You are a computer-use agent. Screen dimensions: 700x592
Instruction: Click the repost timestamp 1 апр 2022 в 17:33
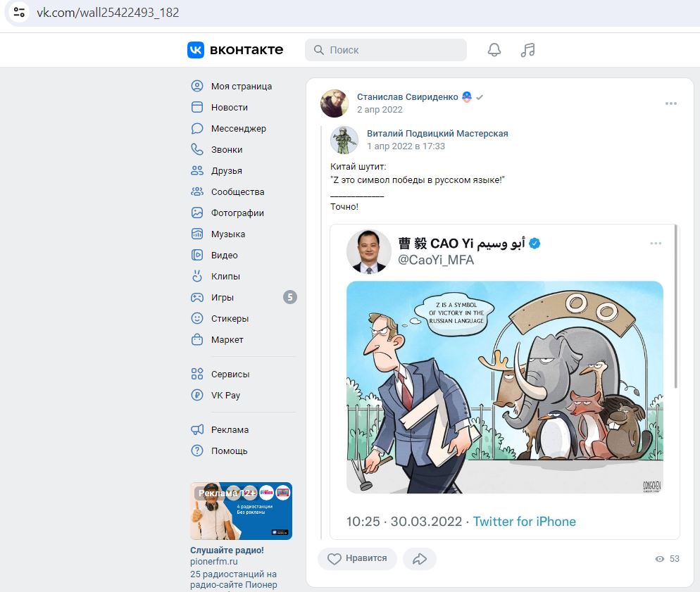pos(406,146)
